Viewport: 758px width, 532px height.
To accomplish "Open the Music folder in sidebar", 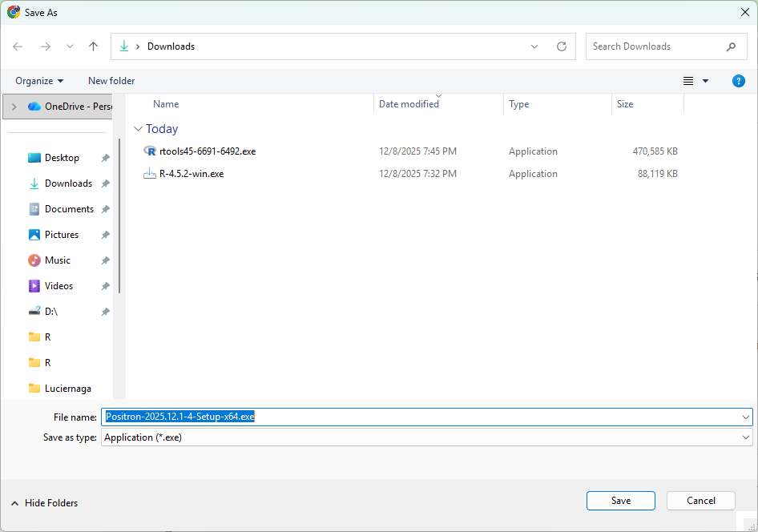I will point(58,260).
